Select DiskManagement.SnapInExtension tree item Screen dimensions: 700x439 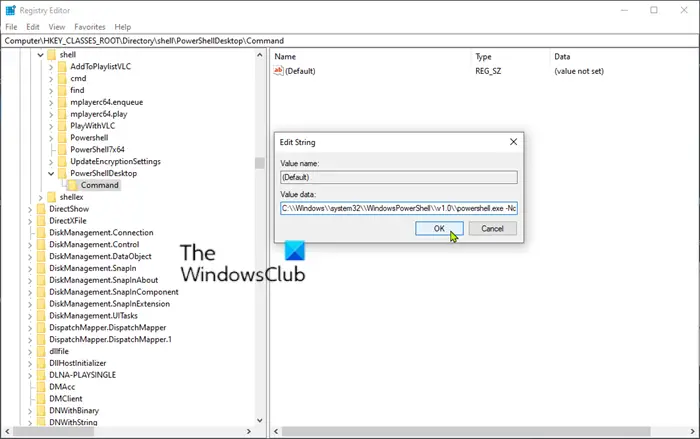coord(109,304)
